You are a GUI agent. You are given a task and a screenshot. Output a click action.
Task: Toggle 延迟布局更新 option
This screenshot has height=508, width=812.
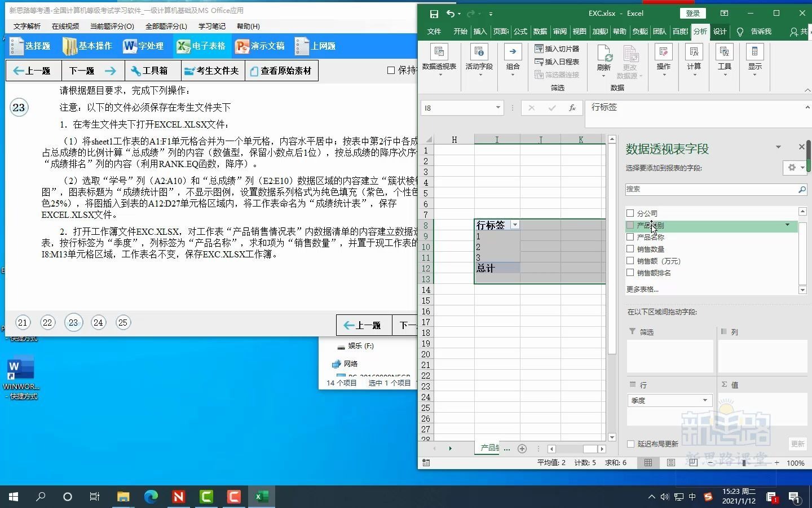tap(630, 444)
